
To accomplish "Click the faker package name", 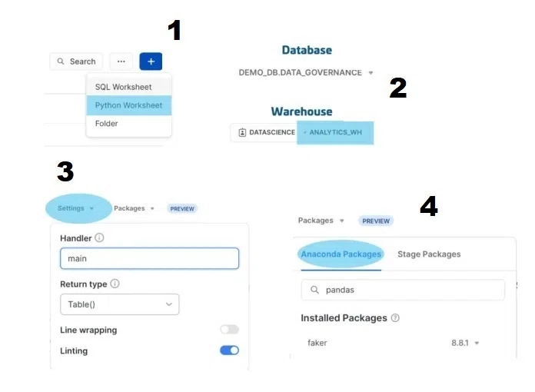I will tap(317, 343).
